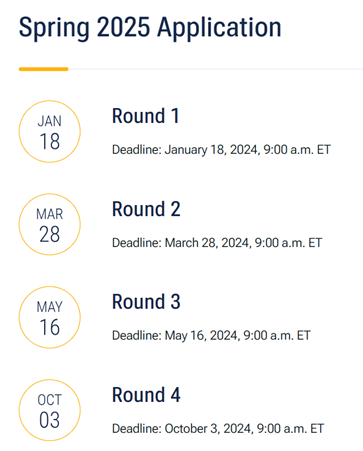The image size is (363, 451).
Task: Click the yellow underline accent bar
Action: (x=44, y=69)
